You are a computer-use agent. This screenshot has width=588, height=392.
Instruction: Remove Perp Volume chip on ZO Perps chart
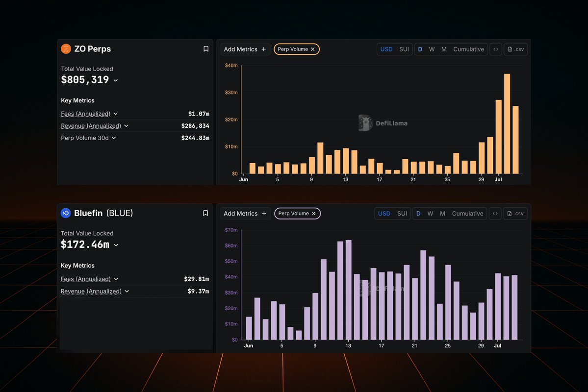(313, 49)
